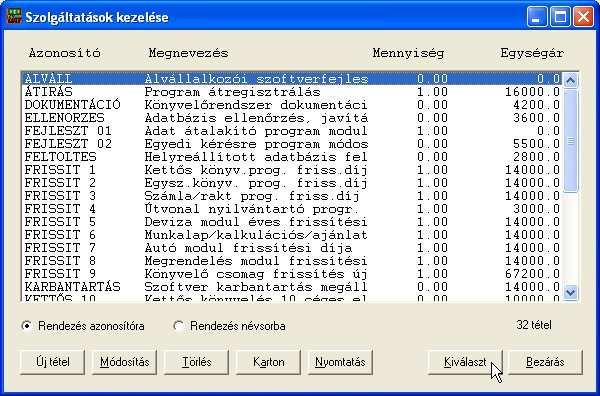Click 'Megrendelés modul frissítési' description
The height and width of the screenshot is (396, 600).
pyautogui.click(x=256, y=261)
